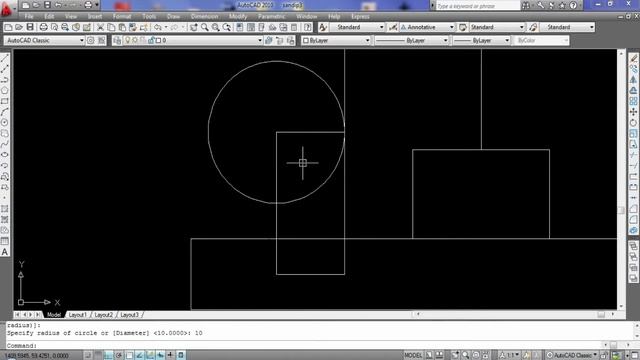The image size is (640, 360).
Task: Select the Move tool in Modify toolbar
Action: coord(633,112)
